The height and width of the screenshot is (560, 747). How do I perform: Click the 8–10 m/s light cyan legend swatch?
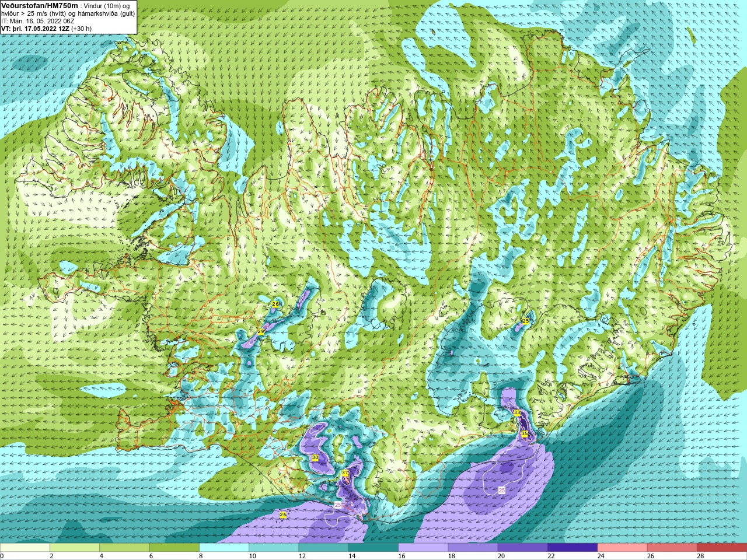pos(224,548)
